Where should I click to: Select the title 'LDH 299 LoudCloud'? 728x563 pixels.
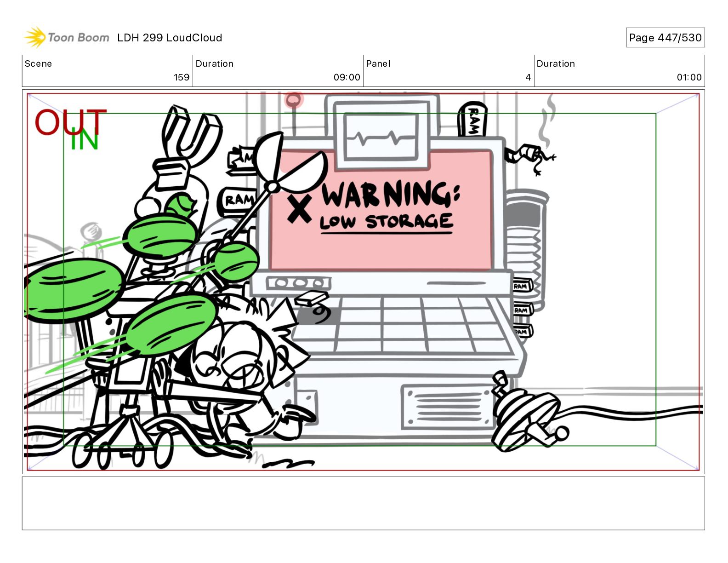170,38
